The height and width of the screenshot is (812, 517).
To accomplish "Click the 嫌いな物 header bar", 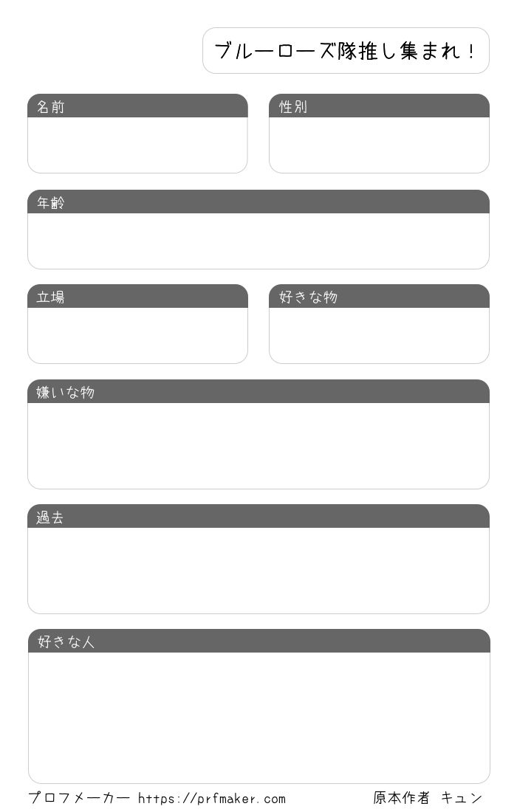I will pos(258,391).
